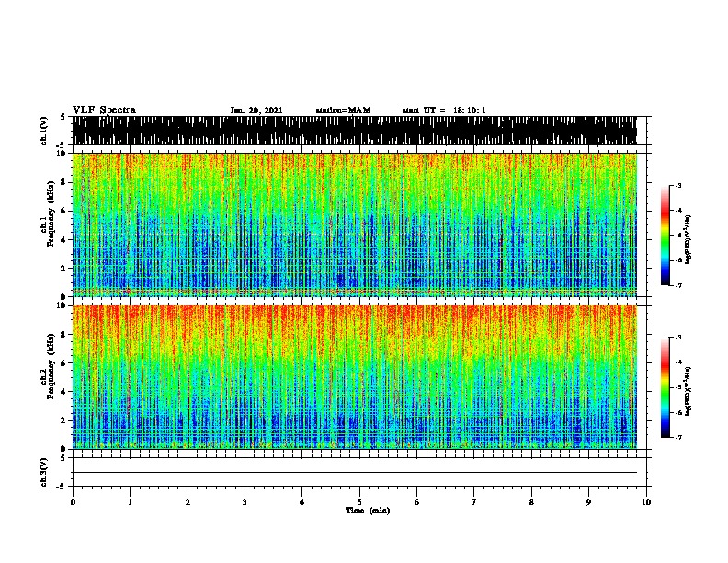
Task: Click the ch.1 spectrogram plot
Action: click(355, 224)
